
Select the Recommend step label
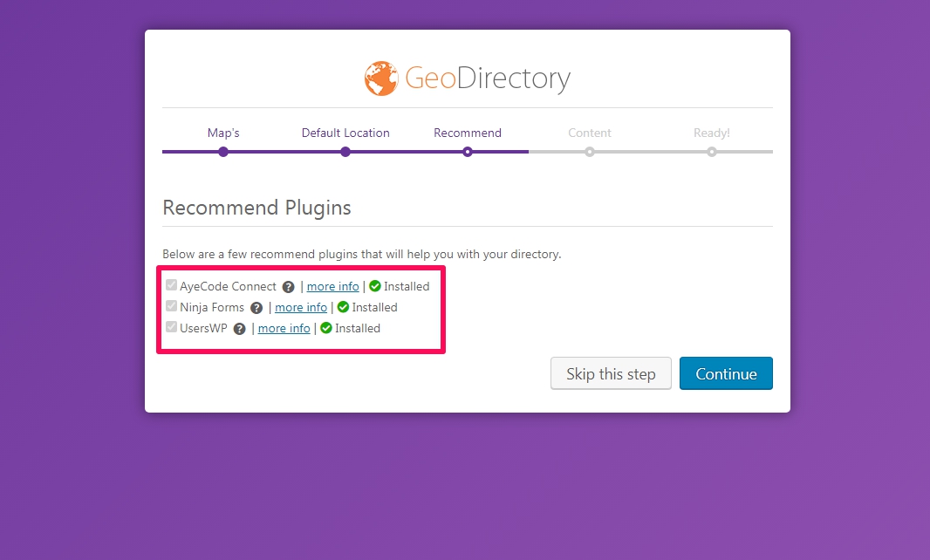[468, 133]
